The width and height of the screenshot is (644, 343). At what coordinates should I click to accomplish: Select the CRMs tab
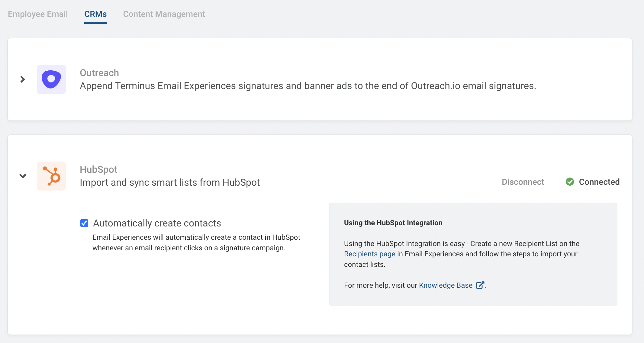point(95,14)
